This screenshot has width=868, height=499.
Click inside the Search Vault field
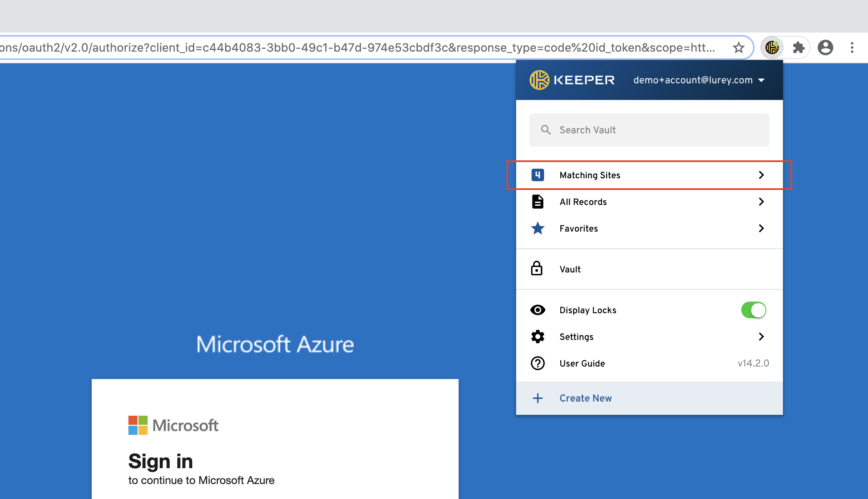tap(650, 130)
